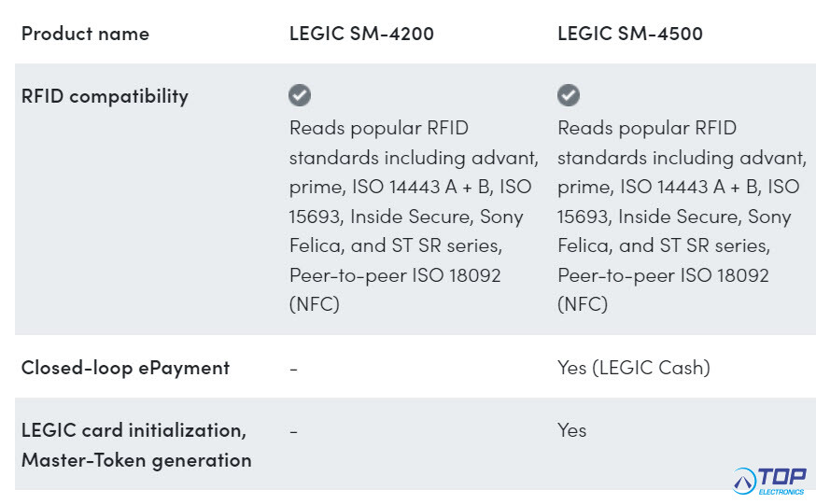Click the Product name header cell
Screen dimensions: 816x504
pyautogui.click(x=85, y=34)
